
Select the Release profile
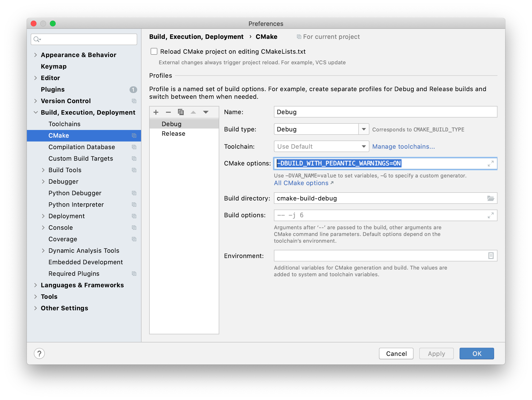tap(173, 134)
